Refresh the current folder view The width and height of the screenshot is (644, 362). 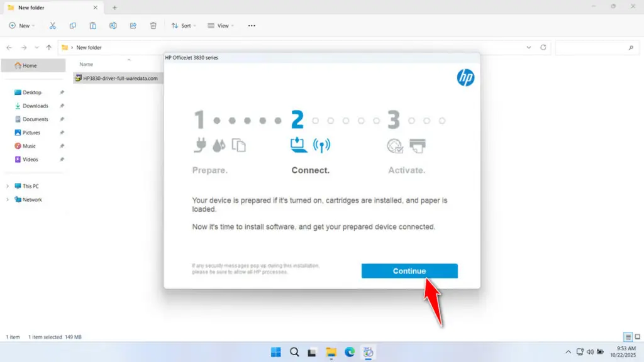(x=543, y=48)
